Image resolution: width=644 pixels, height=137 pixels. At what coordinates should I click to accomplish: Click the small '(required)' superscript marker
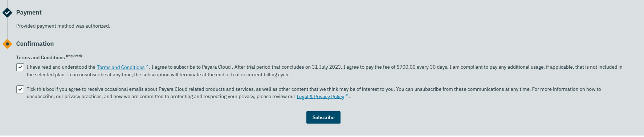(x=74, y=56)
